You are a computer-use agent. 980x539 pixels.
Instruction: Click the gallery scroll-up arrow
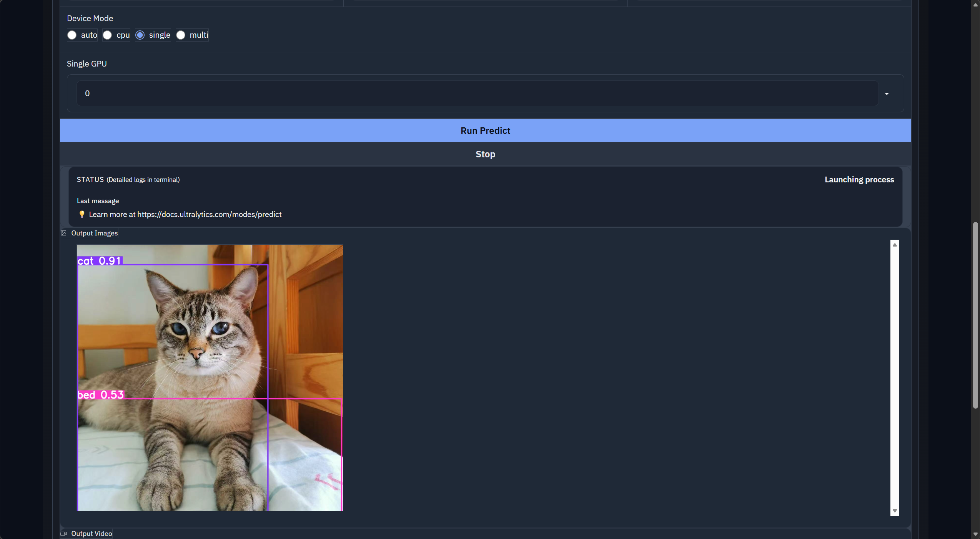coord(895,245)
